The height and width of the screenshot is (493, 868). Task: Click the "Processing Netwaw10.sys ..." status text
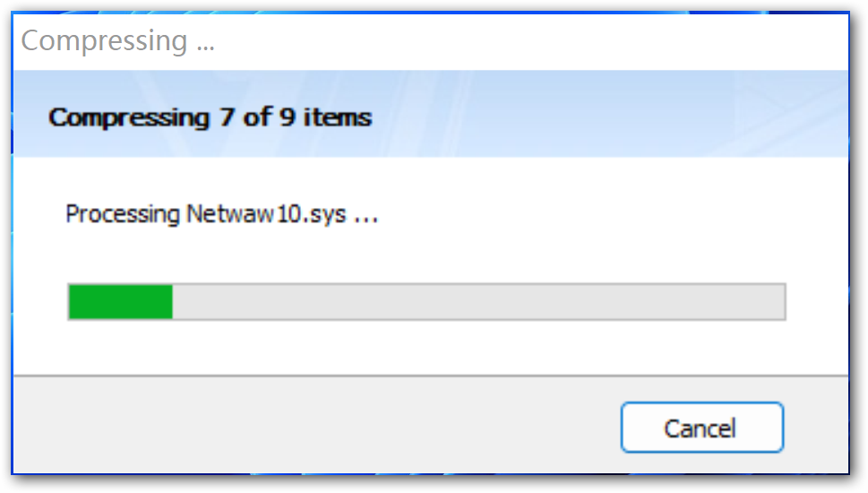pos(221,215)
